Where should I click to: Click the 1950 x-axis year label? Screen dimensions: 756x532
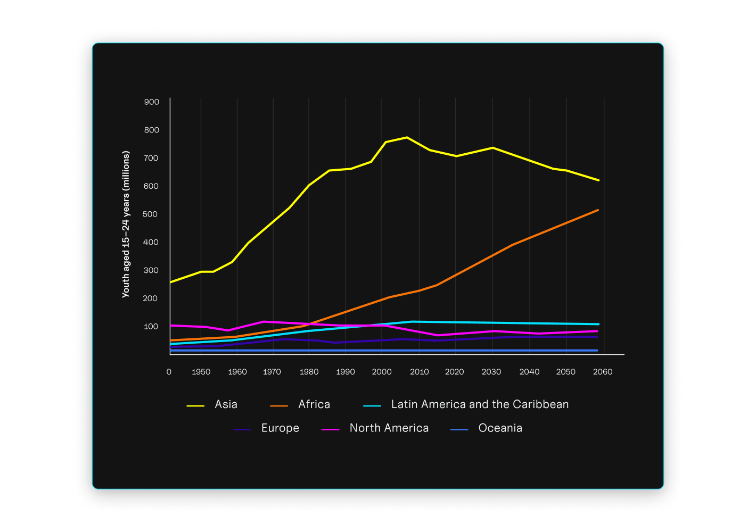(x=201, y=372)
